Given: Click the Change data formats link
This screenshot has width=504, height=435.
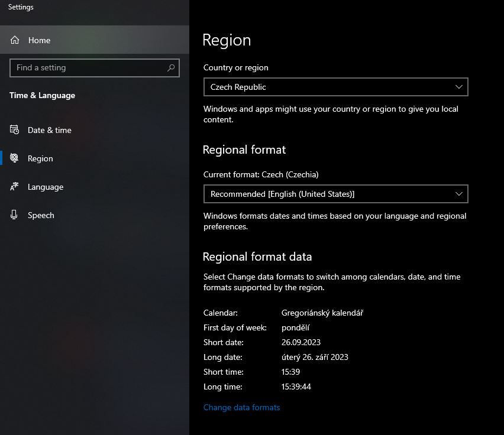Looking at the screenshot, I should coord(241,407).
